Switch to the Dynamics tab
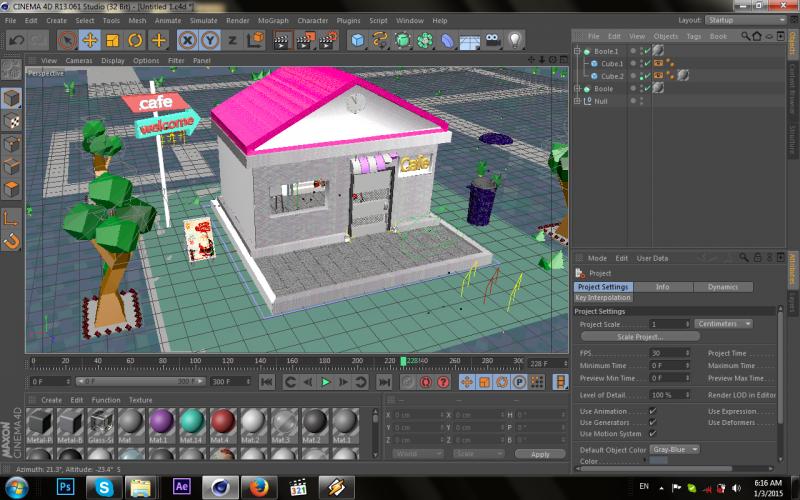800x500 pixels. coord(722,287)
